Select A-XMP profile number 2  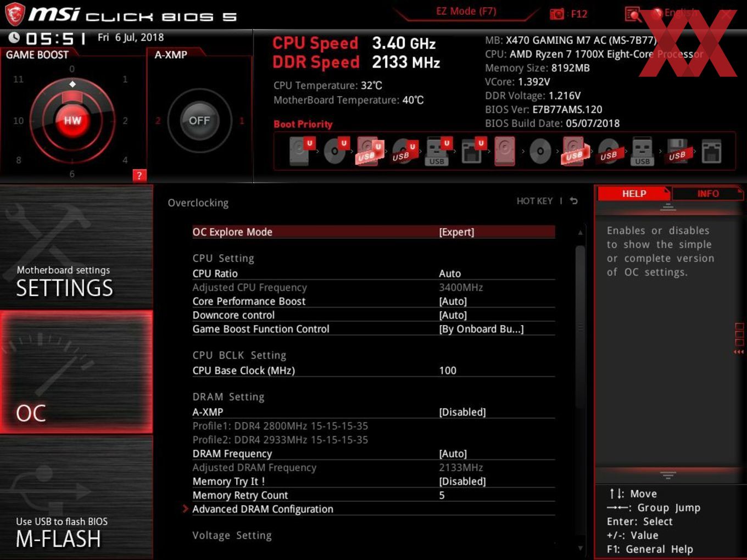click(x=158, y=121)
